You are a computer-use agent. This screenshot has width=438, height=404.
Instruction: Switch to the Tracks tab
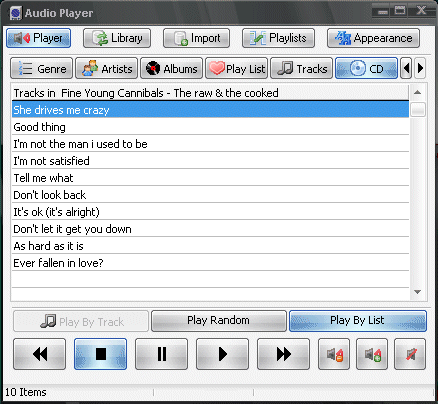(301, 68)
